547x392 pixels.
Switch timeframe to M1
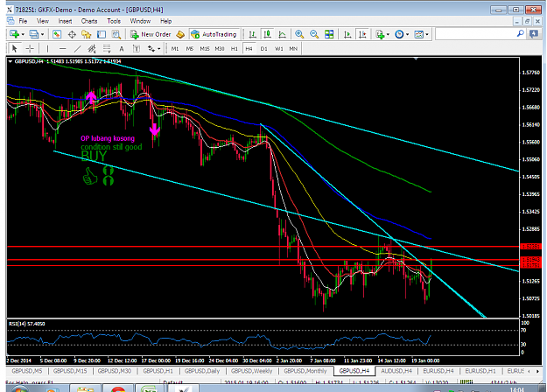coord(175,49)
